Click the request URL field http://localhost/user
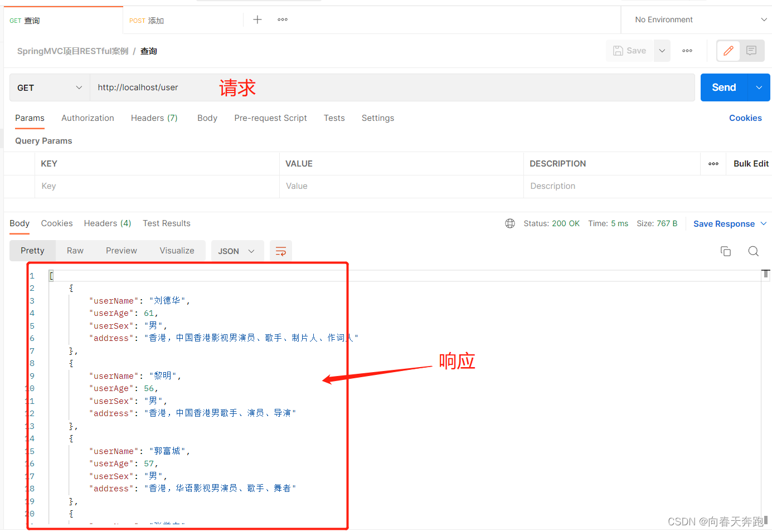 [x=392, y=87]
